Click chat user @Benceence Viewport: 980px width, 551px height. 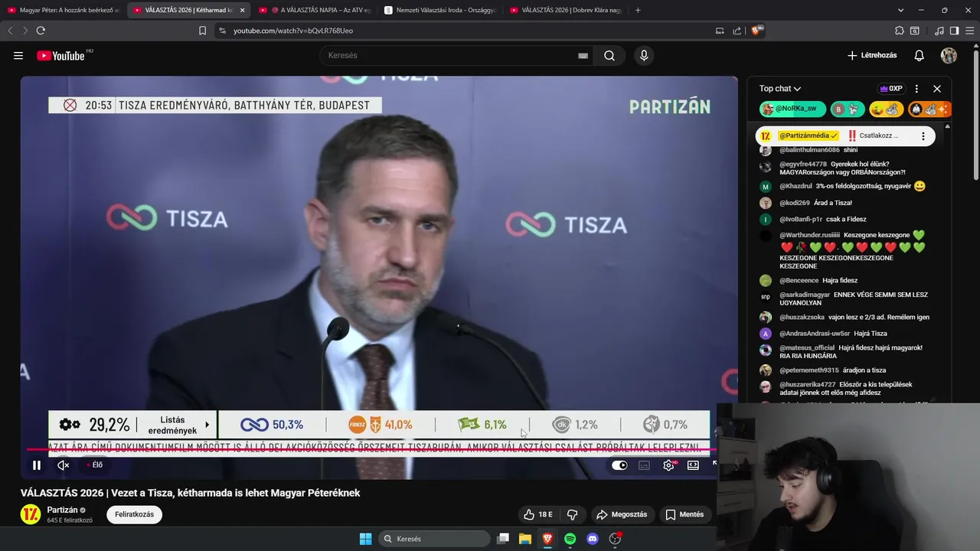pyautogui.click(x=799, y=280)
